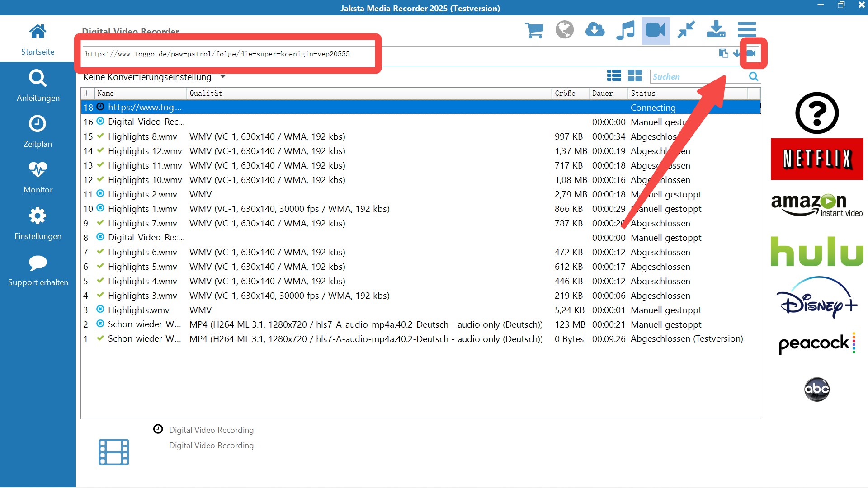
Task: Open Amazon instant video shortcut
Action: click(x=816, y=206)
